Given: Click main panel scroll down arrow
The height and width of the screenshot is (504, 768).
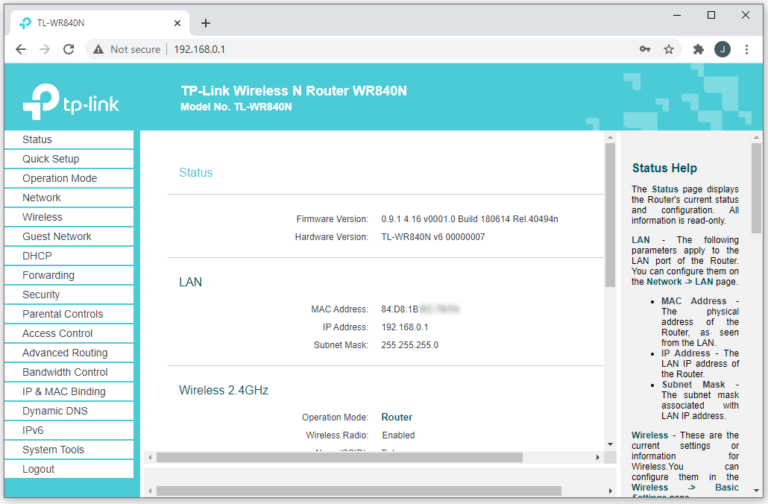Looking at the screenshot, I should coord(610,445).
